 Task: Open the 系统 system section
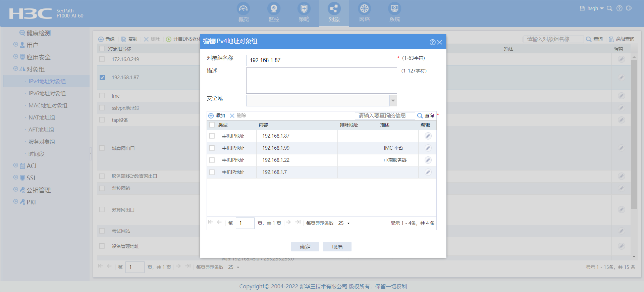coord(394,13)
